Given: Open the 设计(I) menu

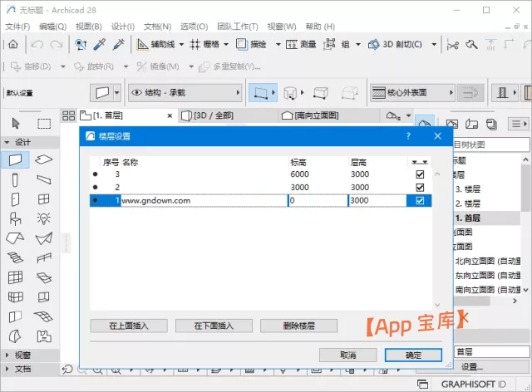Looking at the screenshot, I should [x=122, y=27].
